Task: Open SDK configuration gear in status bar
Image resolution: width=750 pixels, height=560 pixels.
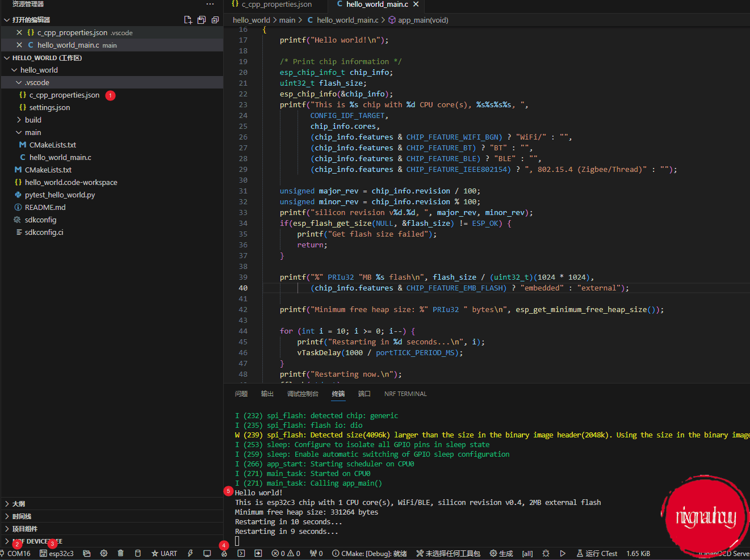Action: coord(103,553)
